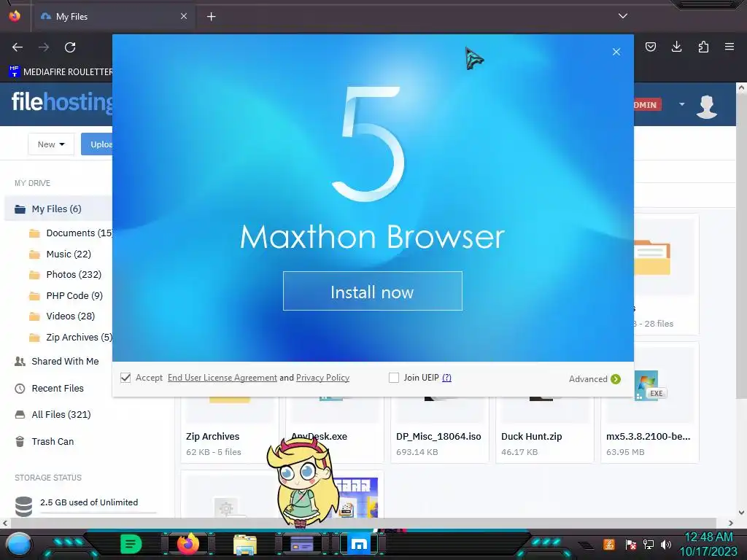Go back in Firefox
Image resolution: width=747 pixels, height=560 pixels.
tap(18, 47)
